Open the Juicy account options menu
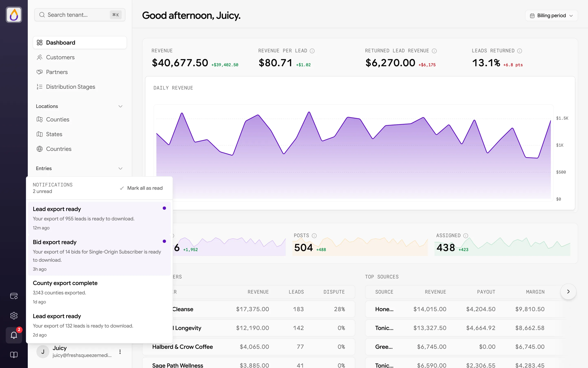Screen dimensions: 588x368 120,352
